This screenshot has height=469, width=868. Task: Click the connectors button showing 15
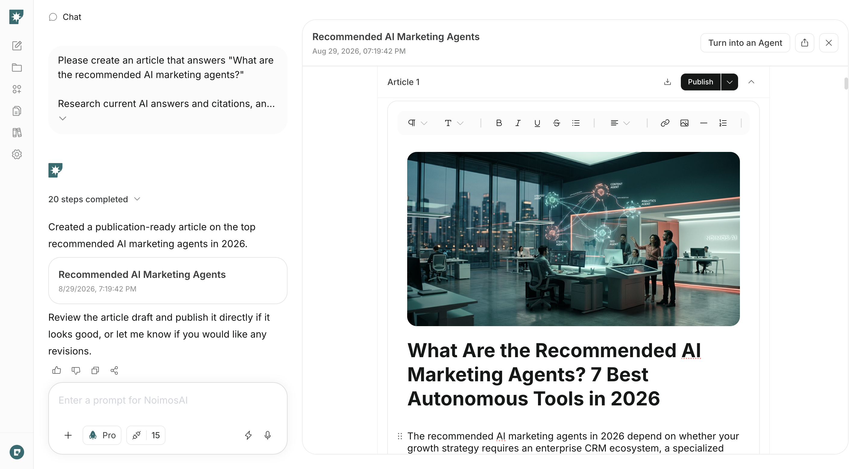(x=146, y=435)
